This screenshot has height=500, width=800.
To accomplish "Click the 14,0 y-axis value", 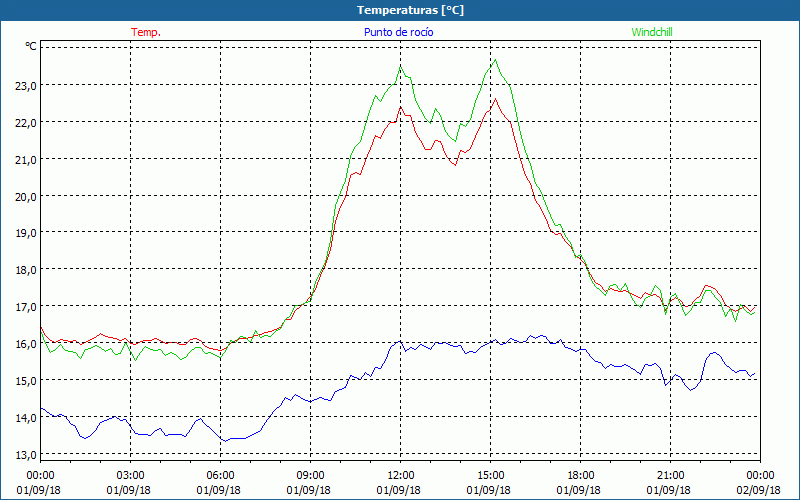I will coord(26,417).
